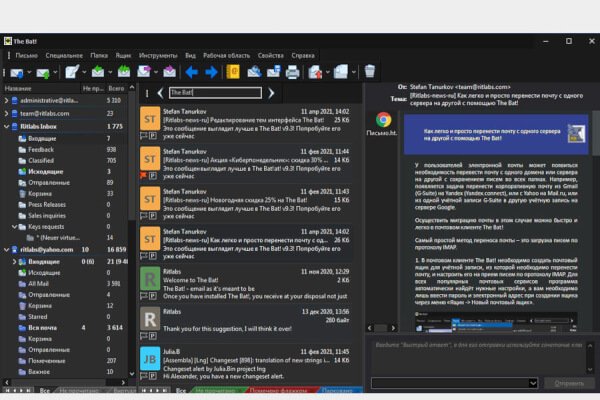Click the Redirect message toolbar icon

coord(170,72)
